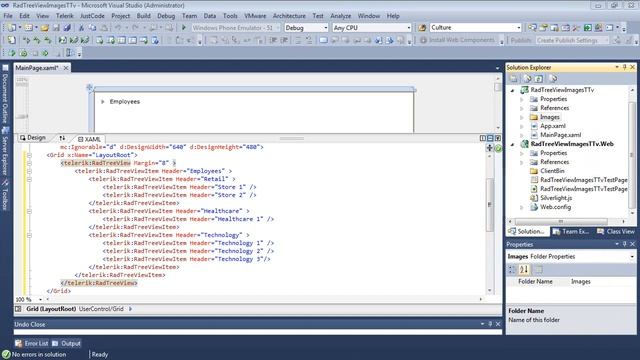
Task: Expand App.xaml node in Solution Explorer
Action: coord(522,126)
